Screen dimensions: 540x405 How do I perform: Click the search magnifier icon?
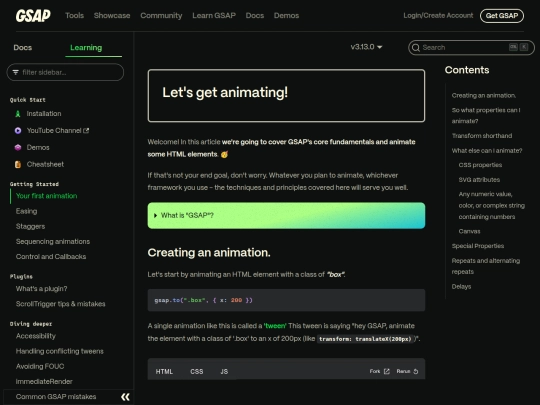(416, 48)
